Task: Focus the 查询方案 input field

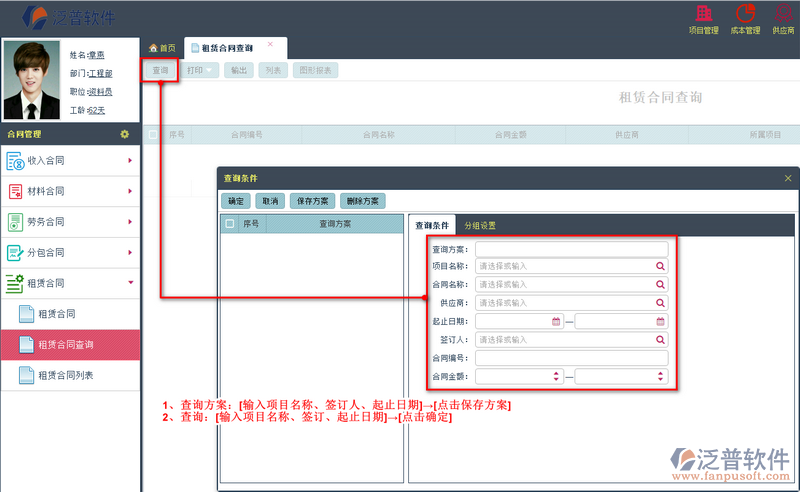Action: pos(571,249)
